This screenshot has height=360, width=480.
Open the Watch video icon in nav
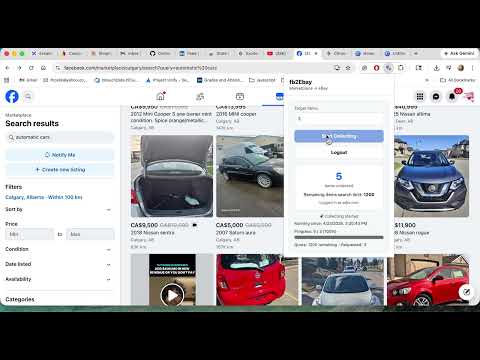click(x=240, y=97)
